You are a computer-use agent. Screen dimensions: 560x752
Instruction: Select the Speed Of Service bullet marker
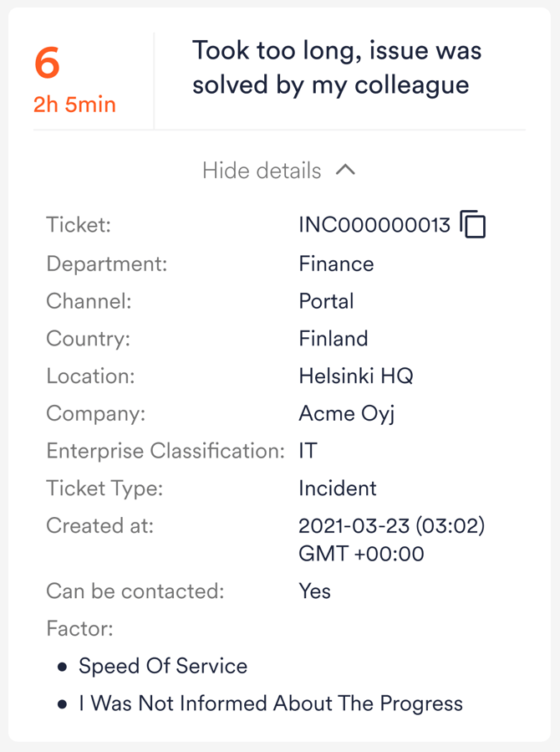pos(63,666)
